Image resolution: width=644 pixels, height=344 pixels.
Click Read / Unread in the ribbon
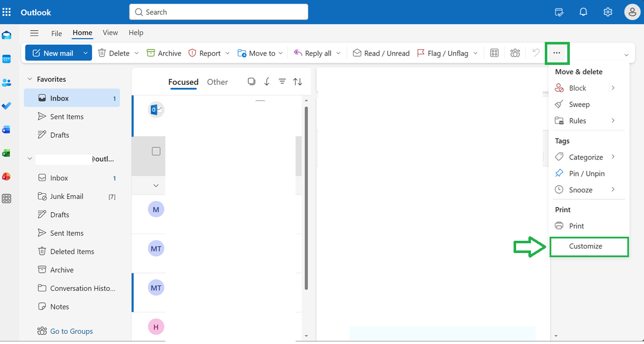pyautogui.click(x=381, y=53)
